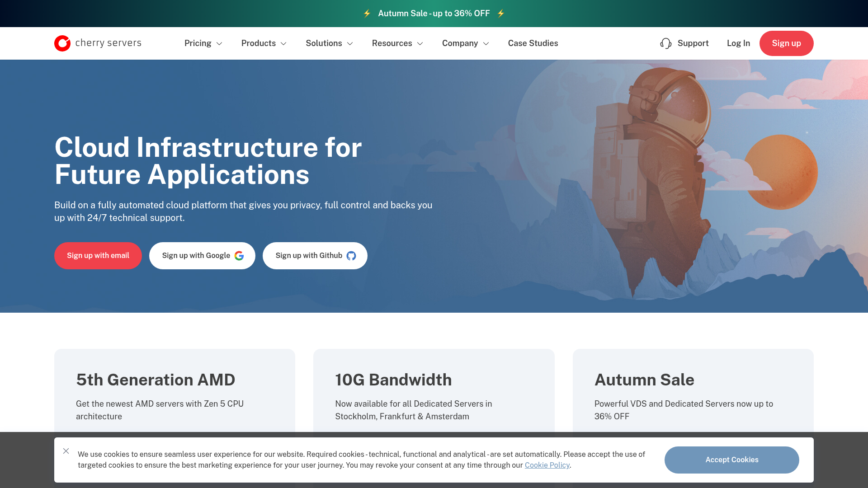Image resolution: width=868 pixels, height=488 pixels.
Task: Expand the Solutions menu
Action: click(329, 43)
